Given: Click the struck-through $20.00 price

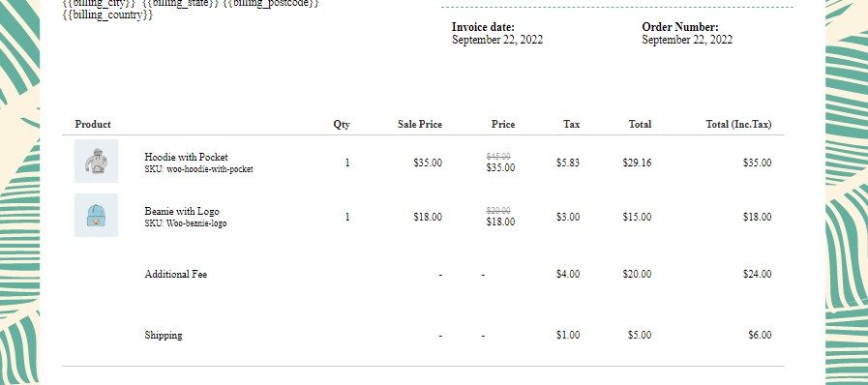Looking at the screenshot, I should pyautogui.click(x=498, y=211).
